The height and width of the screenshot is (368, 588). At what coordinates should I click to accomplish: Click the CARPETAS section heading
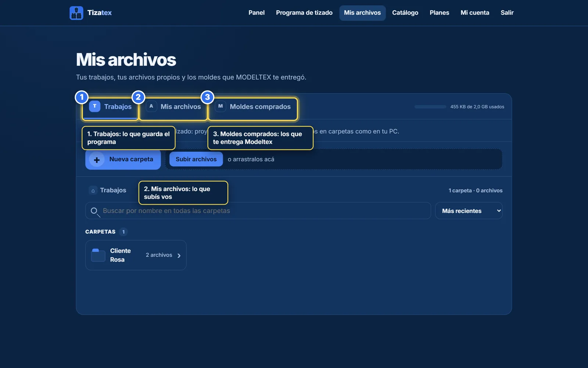pyautogui.click(x=100, y=232)
